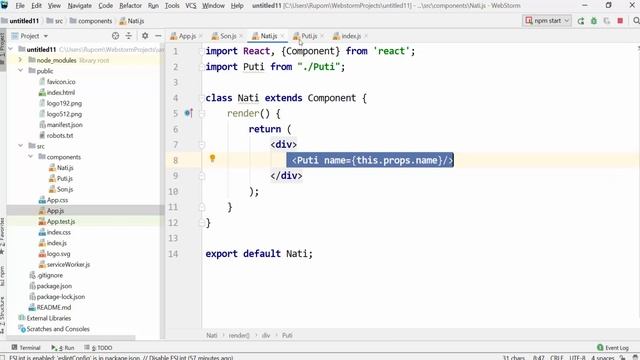Click the Debug bug icon in toolbar
This screenshot has width=640, height=360.
click(594, 21)
